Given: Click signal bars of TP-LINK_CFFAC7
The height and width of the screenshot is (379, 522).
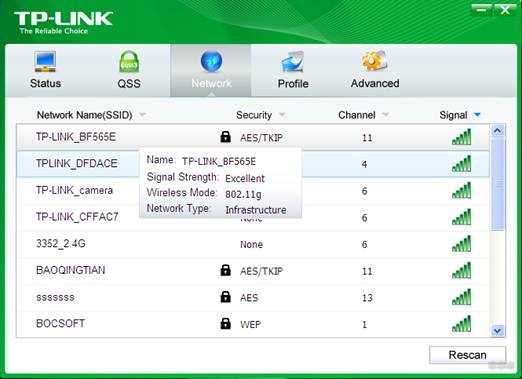Looking at the screenshot, I should (462, 217).
